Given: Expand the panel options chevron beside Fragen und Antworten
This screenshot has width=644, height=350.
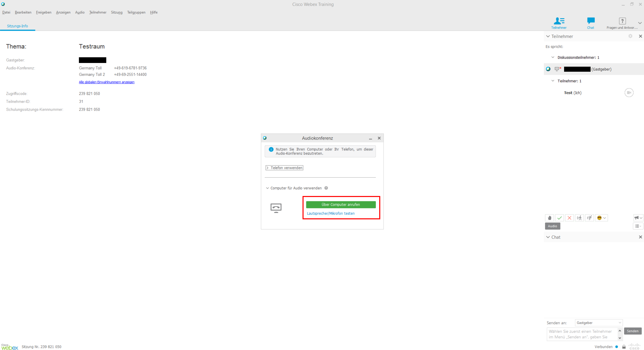Looking at the screenshot, I should pyautogui.click(x=640, y=23).
